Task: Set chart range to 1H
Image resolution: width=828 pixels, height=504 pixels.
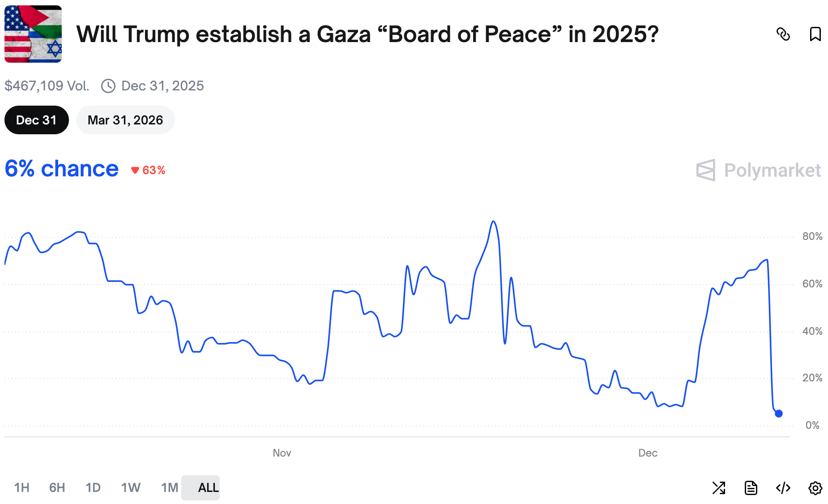Action: click(21, 487)
